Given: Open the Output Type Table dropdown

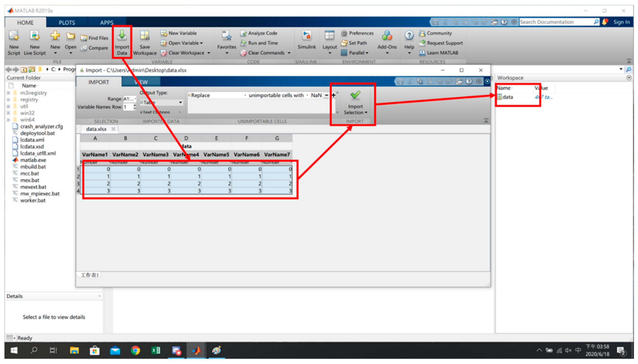Looking at the screenshot, I should pos(180,103).
